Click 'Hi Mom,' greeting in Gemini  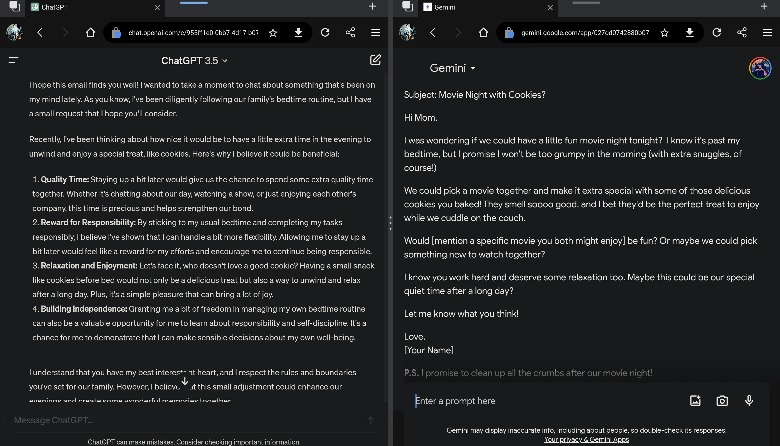(x=420, y=118)
